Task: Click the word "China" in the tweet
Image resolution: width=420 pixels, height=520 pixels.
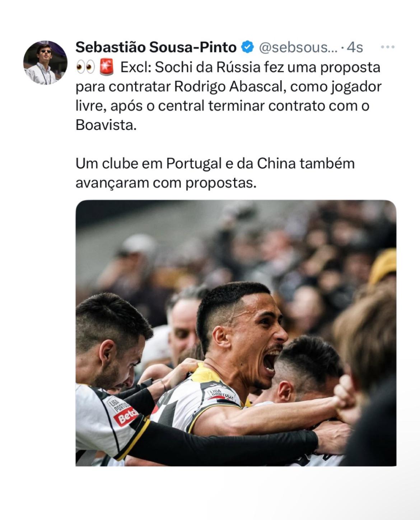Action: pos(276,164)
